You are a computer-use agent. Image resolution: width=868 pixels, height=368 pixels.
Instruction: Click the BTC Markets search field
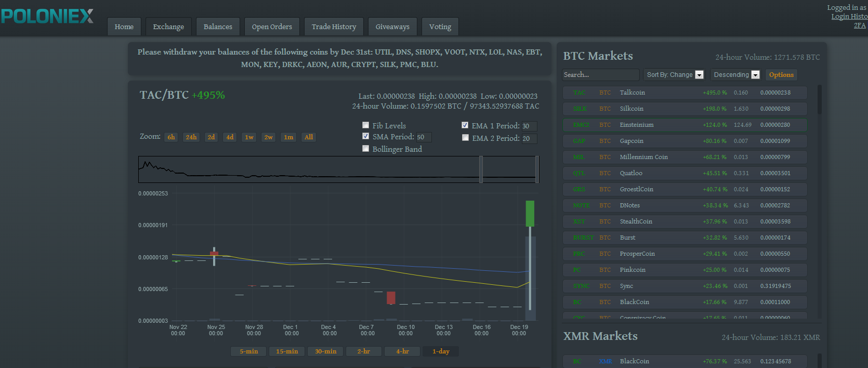(x=601, y=75)
